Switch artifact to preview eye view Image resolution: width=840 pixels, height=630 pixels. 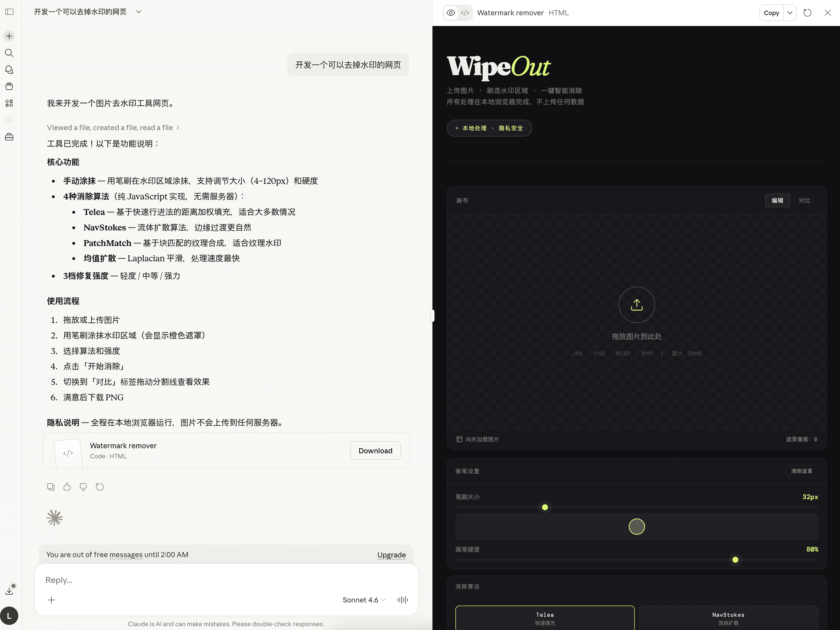pyautogui.click(x=450, y=12)
